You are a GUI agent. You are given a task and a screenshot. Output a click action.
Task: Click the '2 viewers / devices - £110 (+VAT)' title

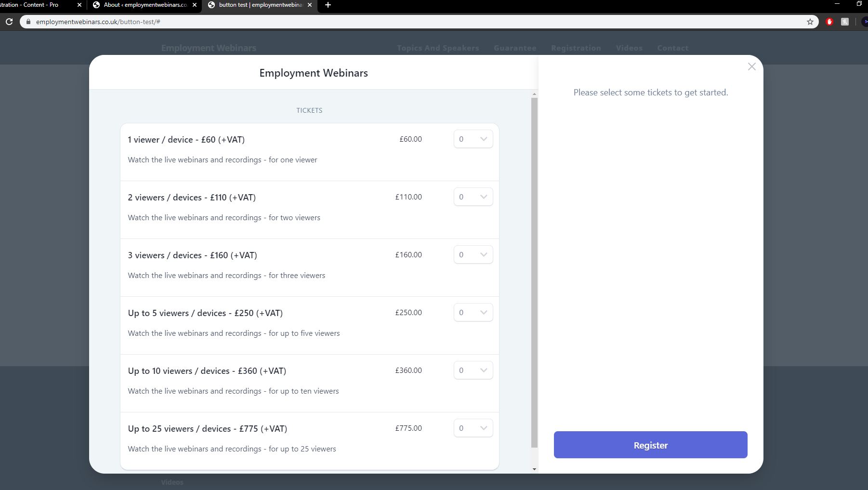point(192,198)
